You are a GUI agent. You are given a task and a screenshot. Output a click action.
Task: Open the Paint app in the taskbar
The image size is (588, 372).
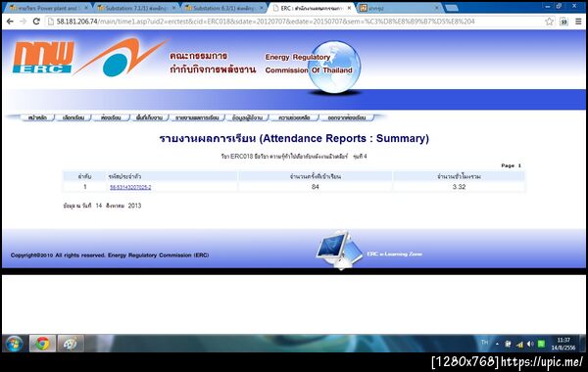(71, 344)
